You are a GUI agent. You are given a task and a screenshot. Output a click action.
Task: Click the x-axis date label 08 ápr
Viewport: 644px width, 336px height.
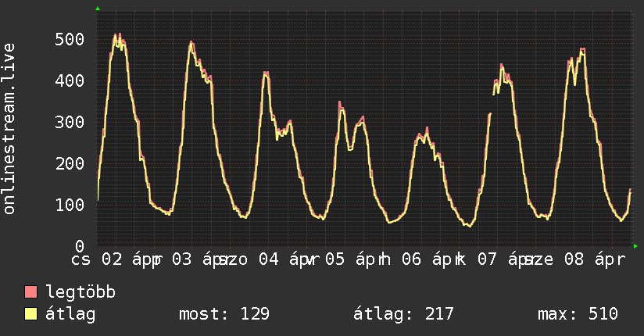[x=595, y=259]
